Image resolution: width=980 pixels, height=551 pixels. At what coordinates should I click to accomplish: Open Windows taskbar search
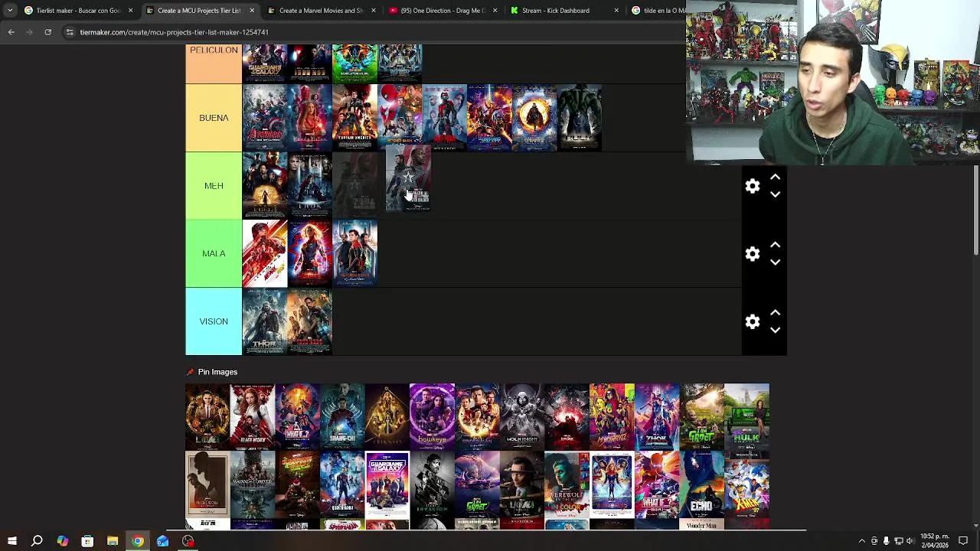point(37,541)
